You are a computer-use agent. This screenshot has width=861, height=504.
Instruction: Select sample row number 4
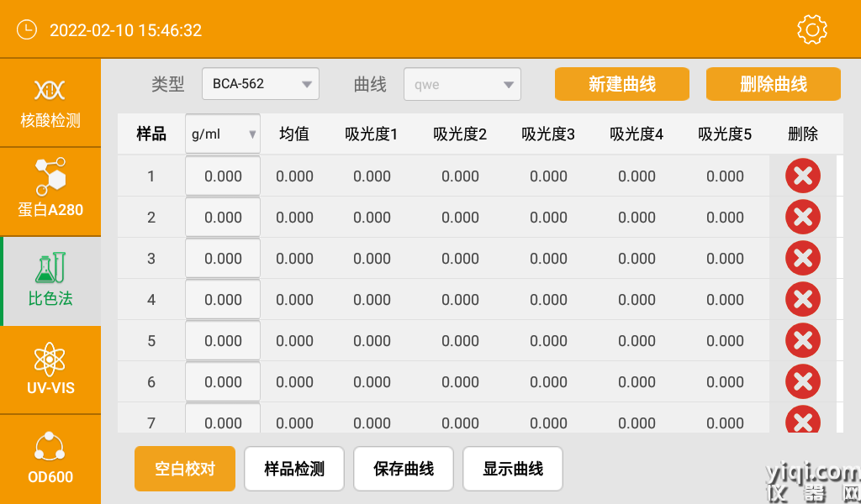151,299
